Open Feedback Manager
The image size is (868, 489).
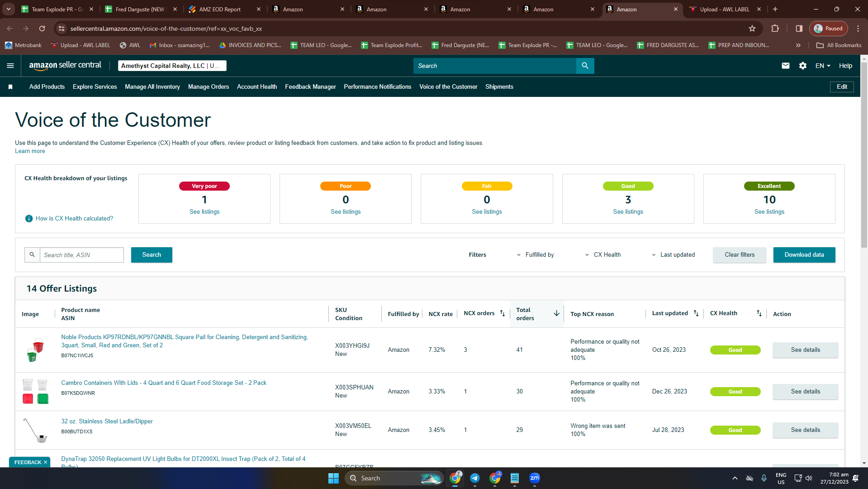click(x=310, y=87)
